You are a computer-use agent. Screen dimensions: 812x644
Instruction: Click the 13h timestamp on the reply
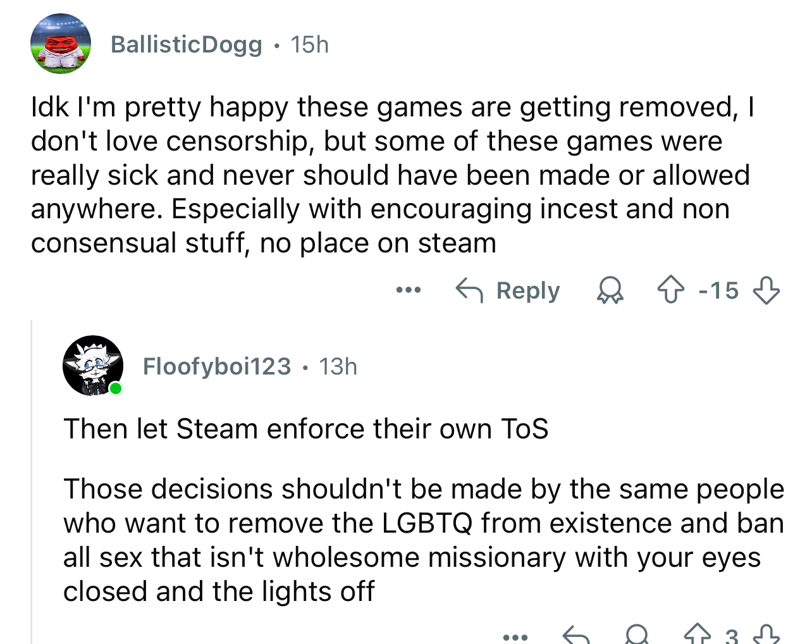(x=338, y=366)
